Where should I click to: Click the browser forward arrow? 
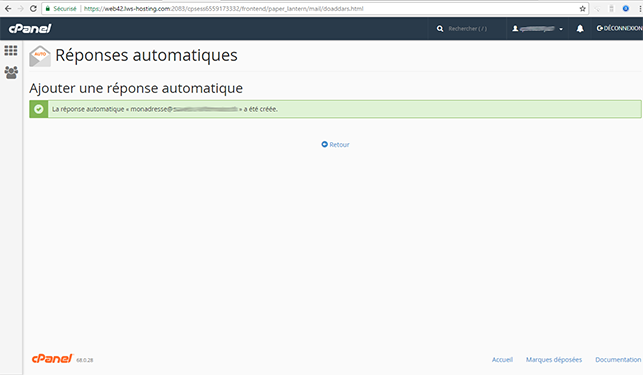point(21,9)
